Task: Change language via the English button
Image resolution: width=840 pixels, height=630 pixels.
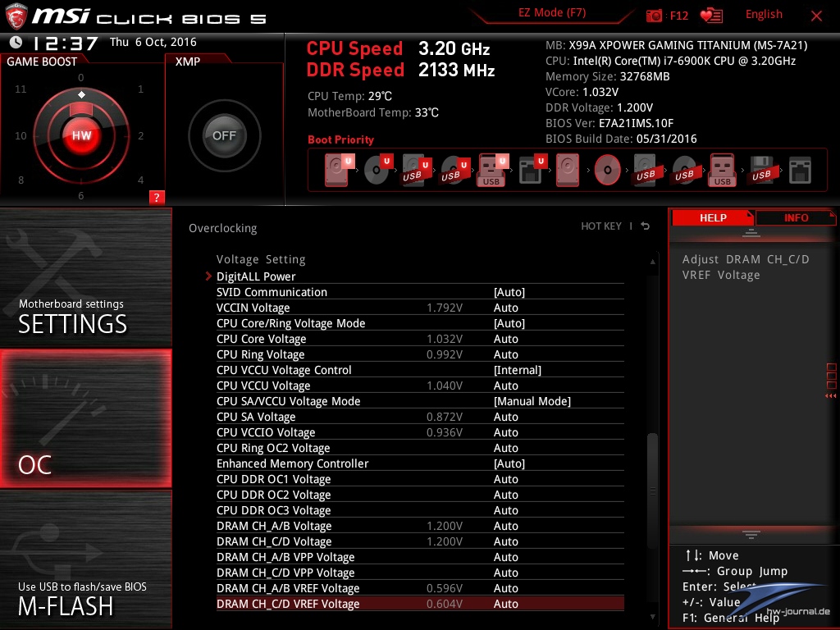Action: pos(764,15)
